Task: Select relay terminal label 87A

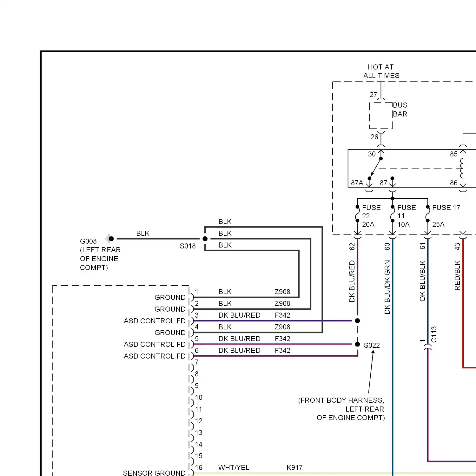Action: 357,183
